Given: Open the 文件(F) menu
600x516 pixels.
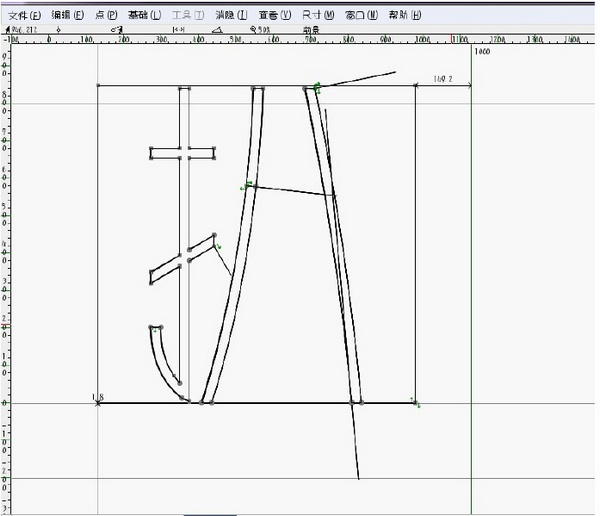Looking at the screenshot, I should pyautogui.click(x=26, y=16).
